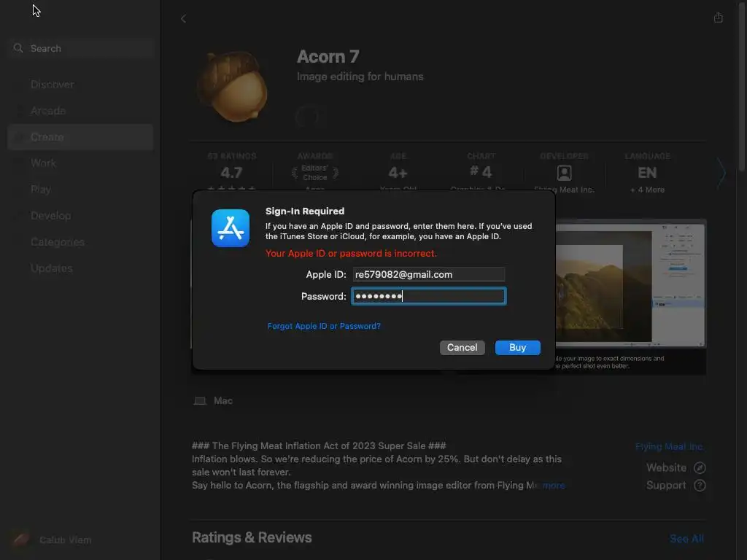Open the Work section in sidebar
The height and width of the screenshot is (560, 747).
43,163
